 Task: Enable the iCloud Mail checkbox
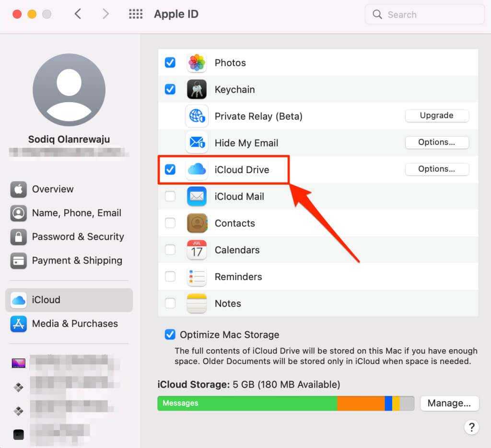pyautogui.click(x=170, y=196)
